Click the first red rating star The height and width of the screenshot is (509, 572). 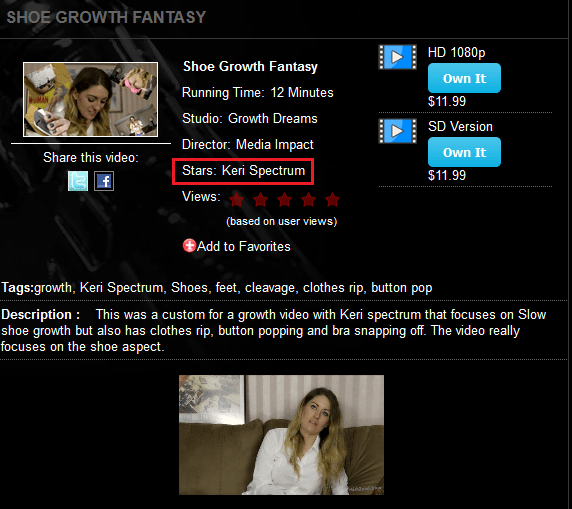pos(236,200)
